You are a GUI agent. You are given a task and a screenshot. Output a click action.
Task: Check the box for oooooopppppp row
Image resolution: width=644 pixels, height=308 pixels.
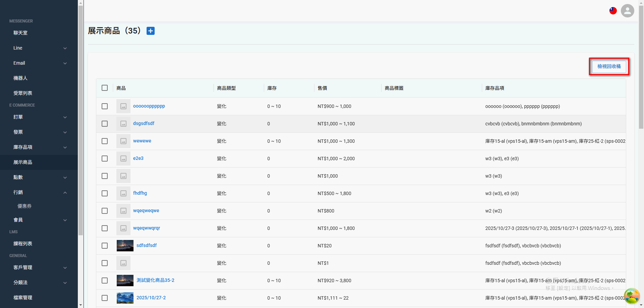(105, 106)
